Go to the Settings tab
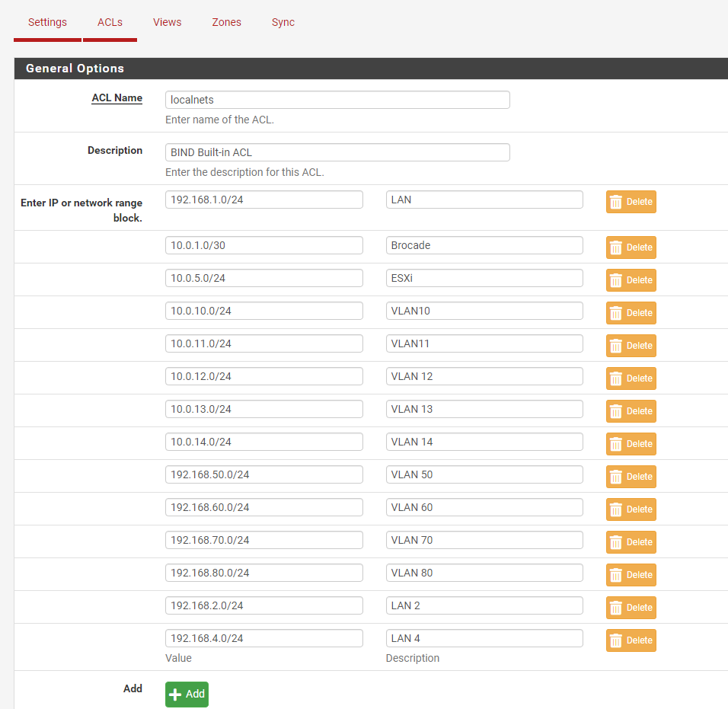The image size is (728, 709). click(46, 22)
